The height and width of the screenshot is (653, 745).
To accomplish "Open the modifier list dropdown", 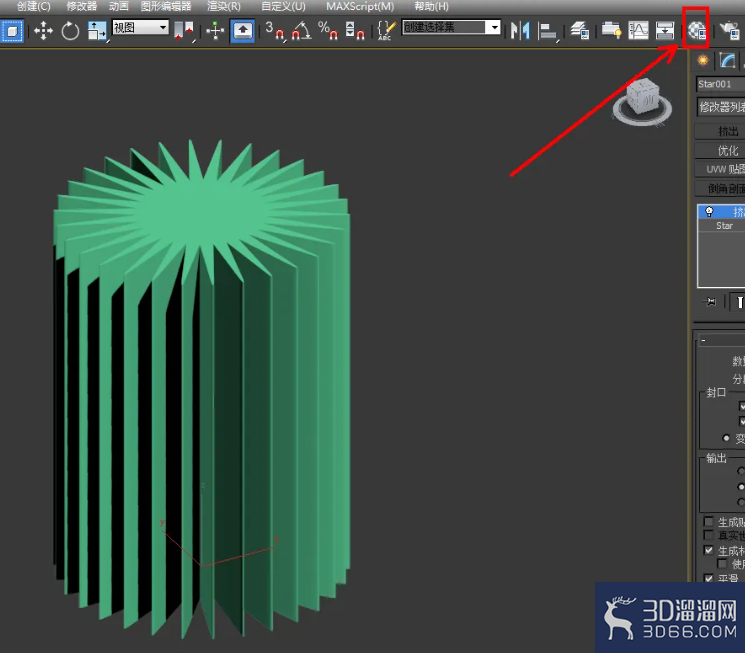I will pyautogui.click(x=721, y=107).
